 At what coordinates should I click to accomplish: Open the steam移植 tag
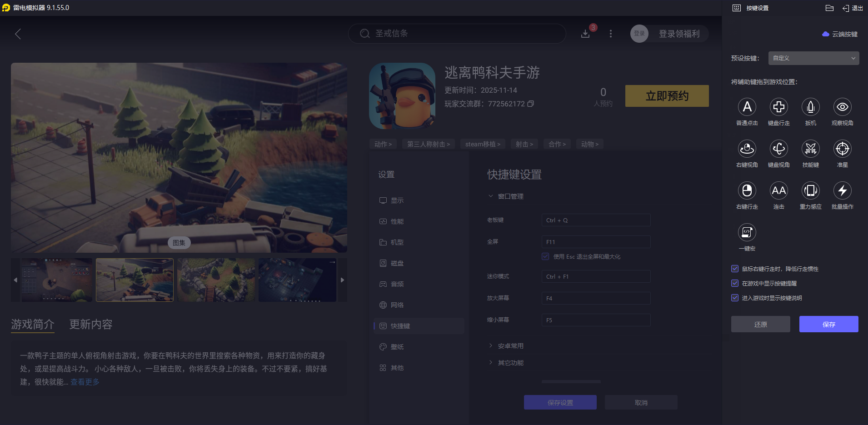[x=483, y=144]
